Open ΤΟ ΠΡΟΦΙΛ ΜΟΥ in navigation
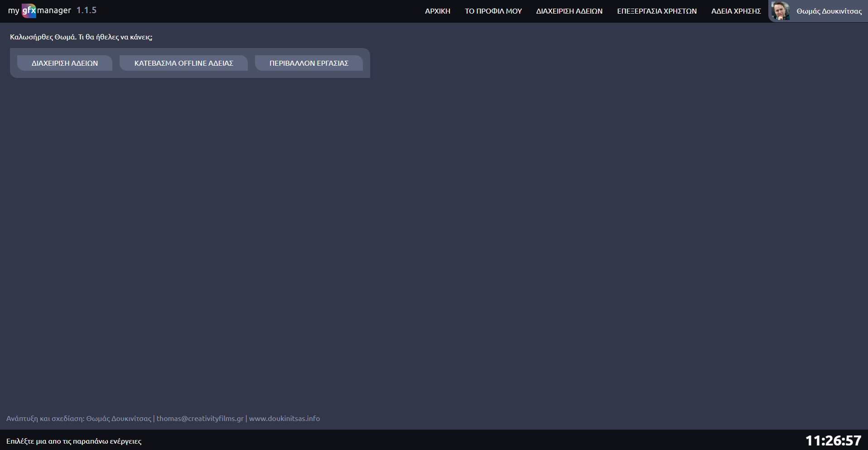The image size is (868, 450). tap(493, 11)
